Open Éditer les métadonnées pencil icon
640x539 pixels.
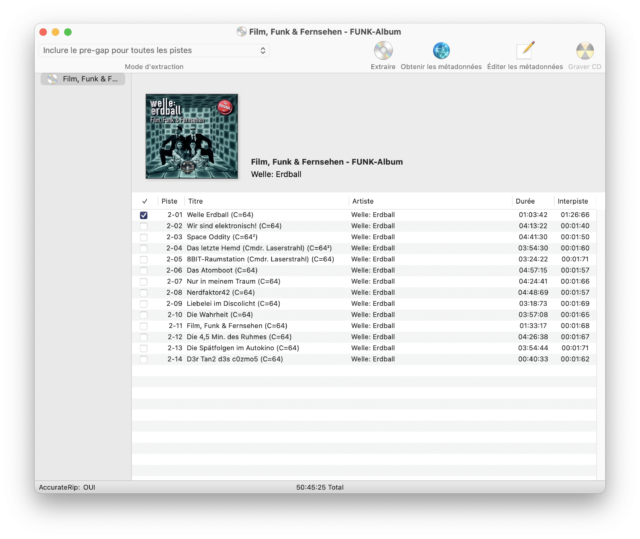(525, 51)
